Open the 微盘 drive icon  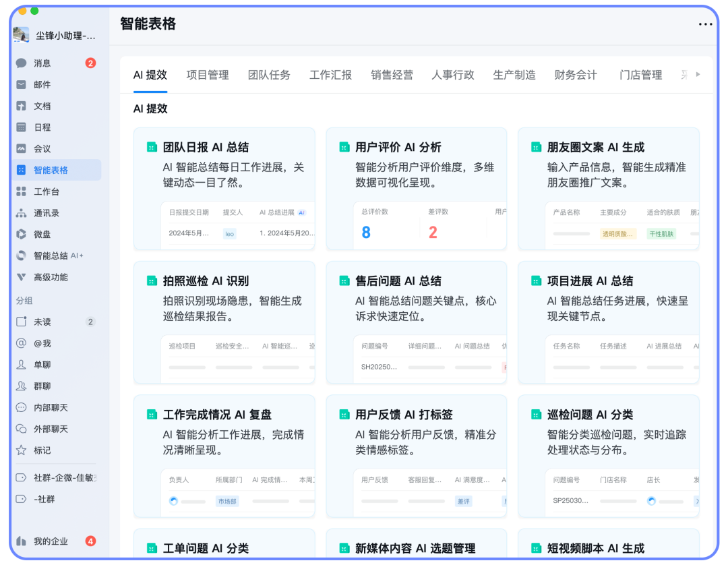pyautogui.click(x=22, y=235)
